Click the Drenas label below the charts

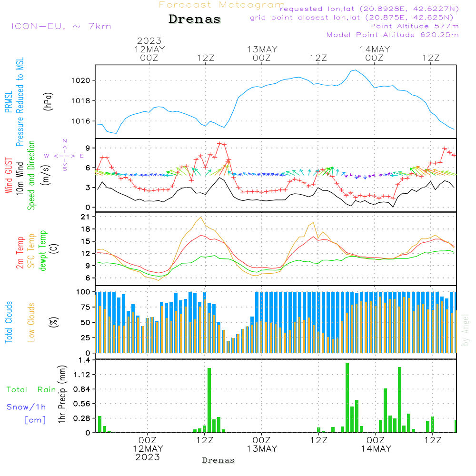click(218, 460)
